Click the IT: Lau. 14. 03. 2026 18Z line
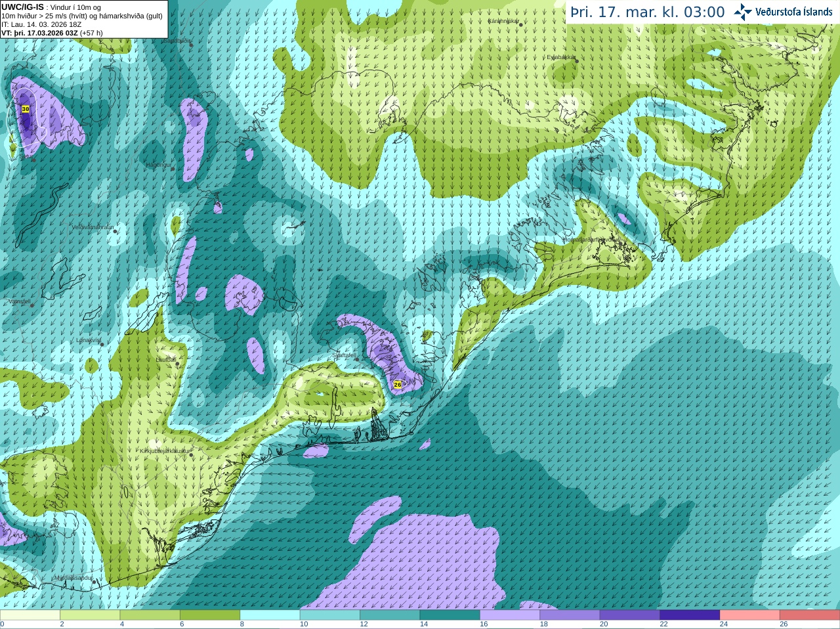840x629 pixels. pyautogui.click(x=41, y=24)
